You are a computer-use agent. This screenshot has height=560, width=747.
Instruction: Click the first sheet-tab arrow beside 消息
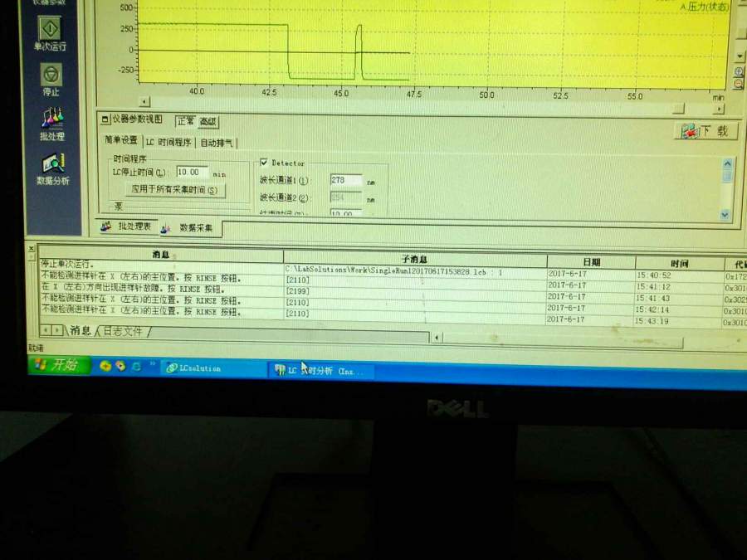(x=46, y=329)
